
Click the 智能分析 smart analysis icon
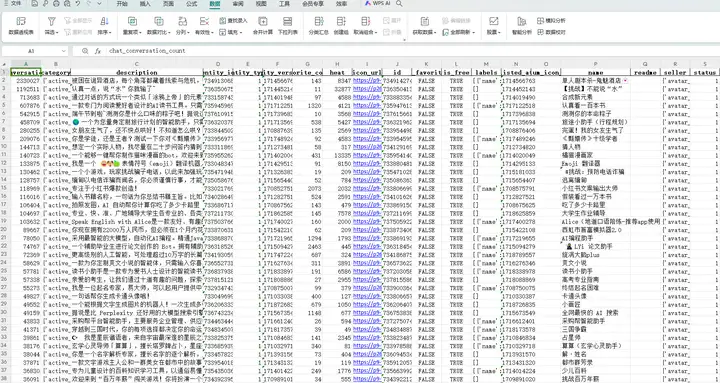pos(522,22)
